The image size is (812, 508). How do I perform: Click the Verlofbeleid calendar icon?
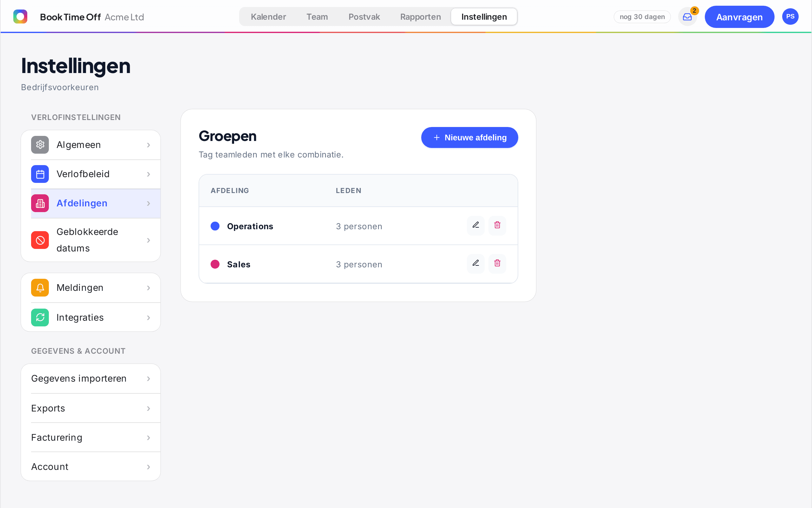(40, 174)
